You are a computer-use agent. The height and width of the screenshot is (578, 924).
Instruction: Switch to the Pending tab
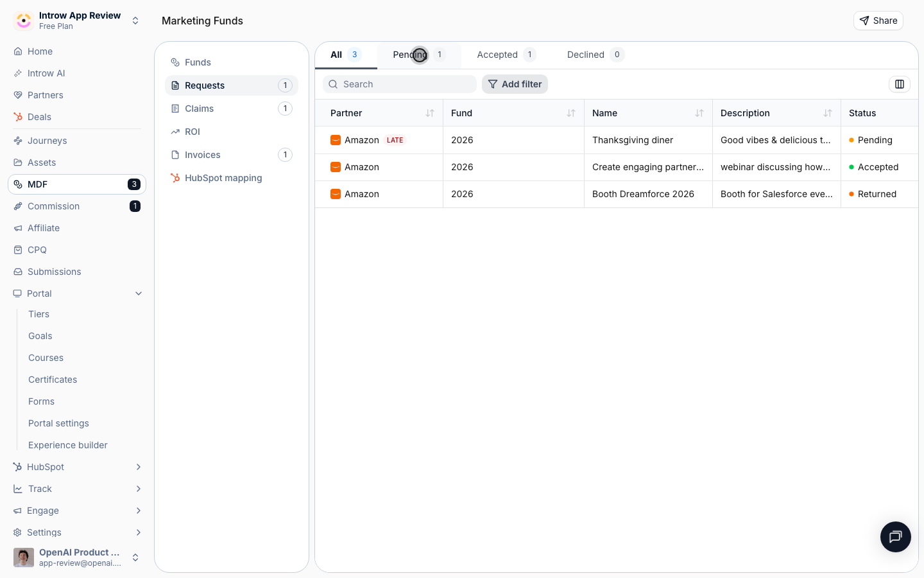pyautogui.click(x=419, y=55)
